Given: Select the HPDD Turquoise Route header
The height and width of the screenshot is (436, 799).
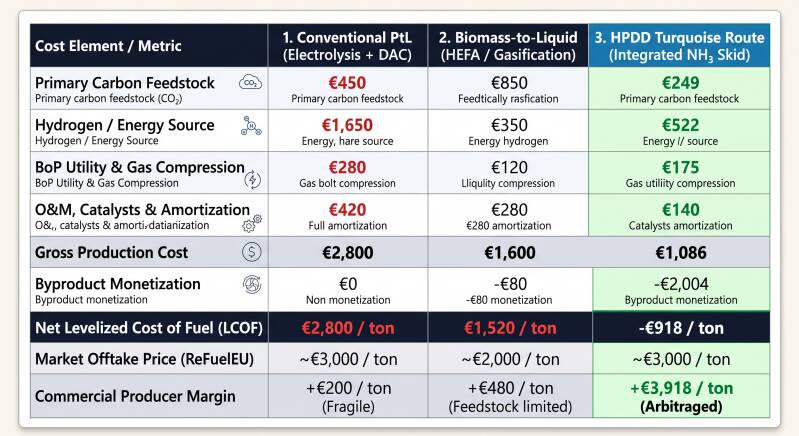Looking at the screenshot, I should (679, 46).
